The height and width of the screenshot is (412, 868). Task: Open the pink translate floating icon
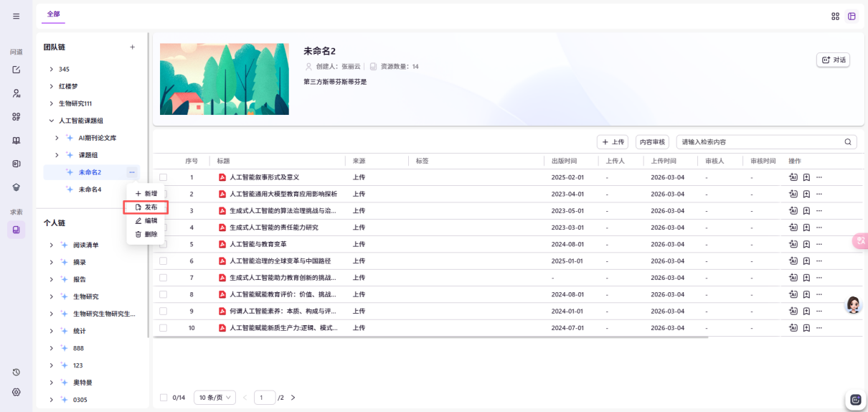(x=860, y=241)
